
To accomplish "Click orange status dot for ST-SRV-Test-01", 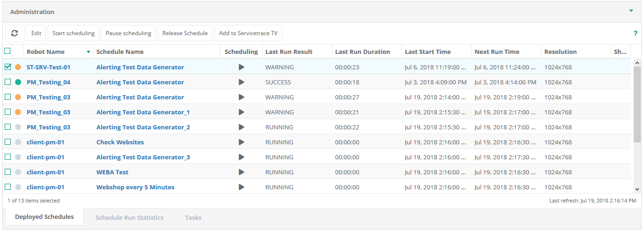I will [18, 67].
